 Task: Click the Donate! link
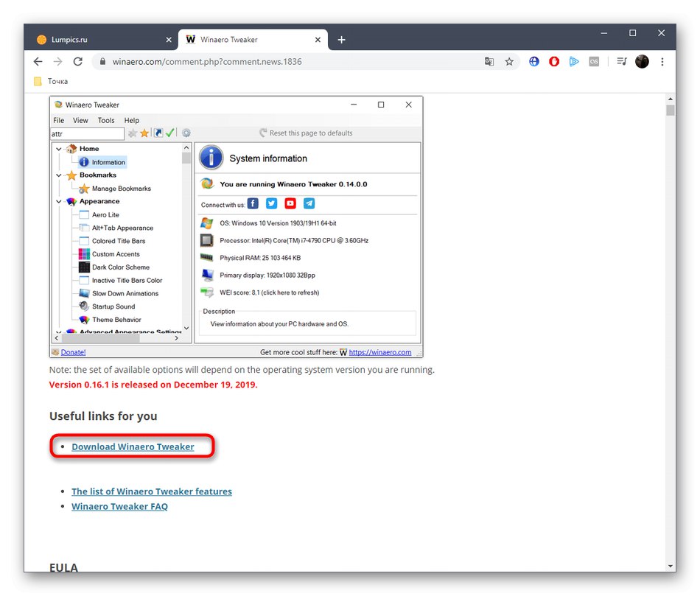73,352
